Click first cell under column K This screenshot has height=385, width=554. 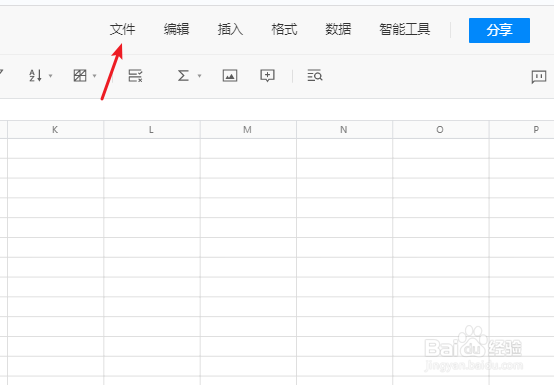55,148
